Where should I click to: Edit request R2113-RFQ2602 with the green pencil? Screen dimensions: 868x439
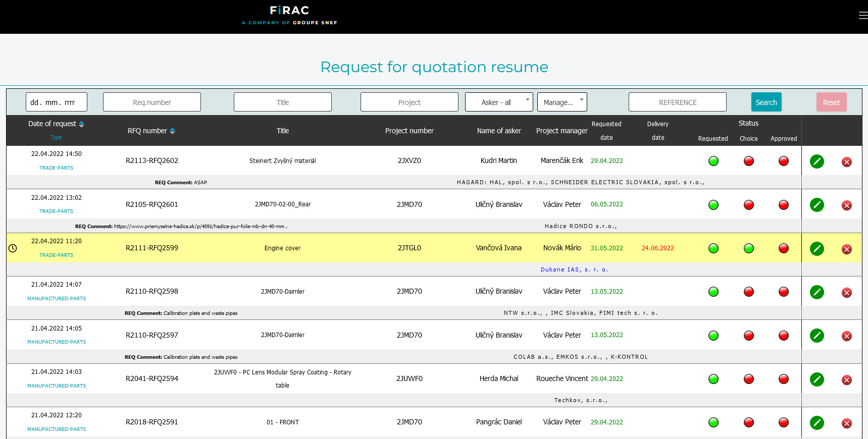[816, 161]
